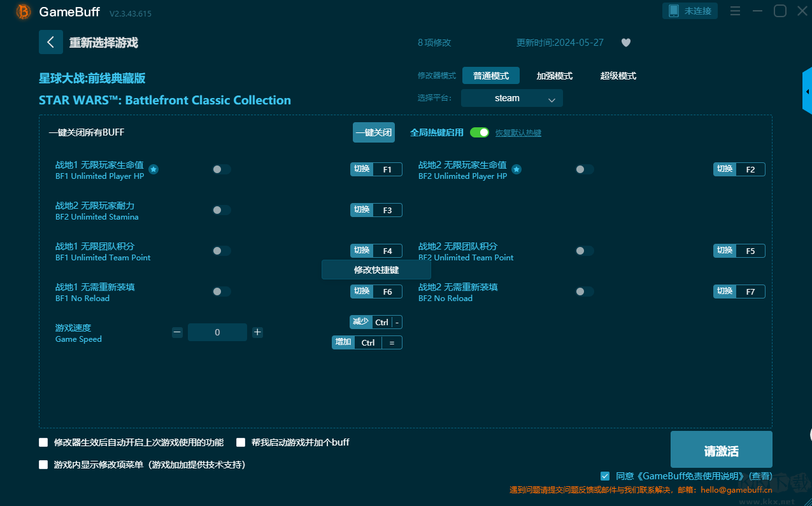Click star badge beside BF1 Unlimited Player HP

tap(153, 169)
